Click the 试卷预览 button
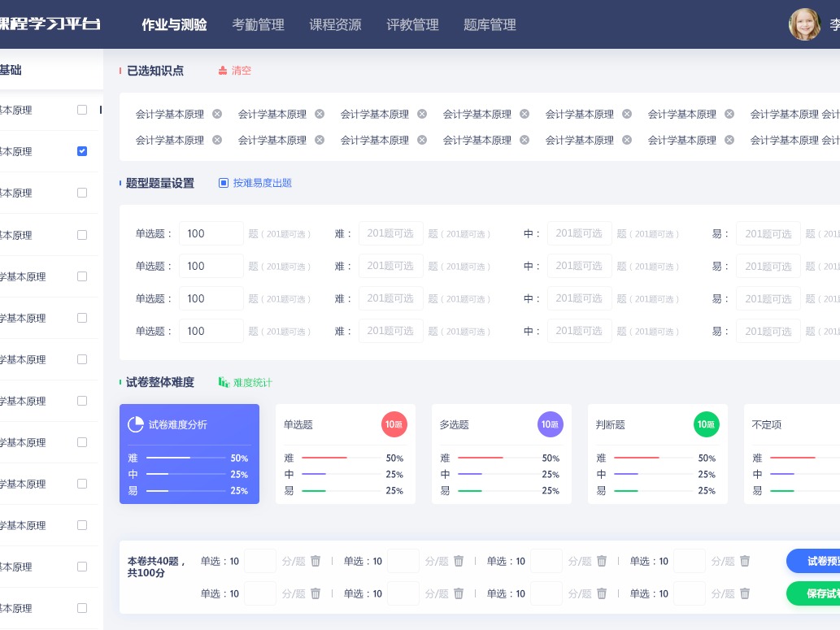The width and height of the screenshot is (840, 630). (821, 561)
